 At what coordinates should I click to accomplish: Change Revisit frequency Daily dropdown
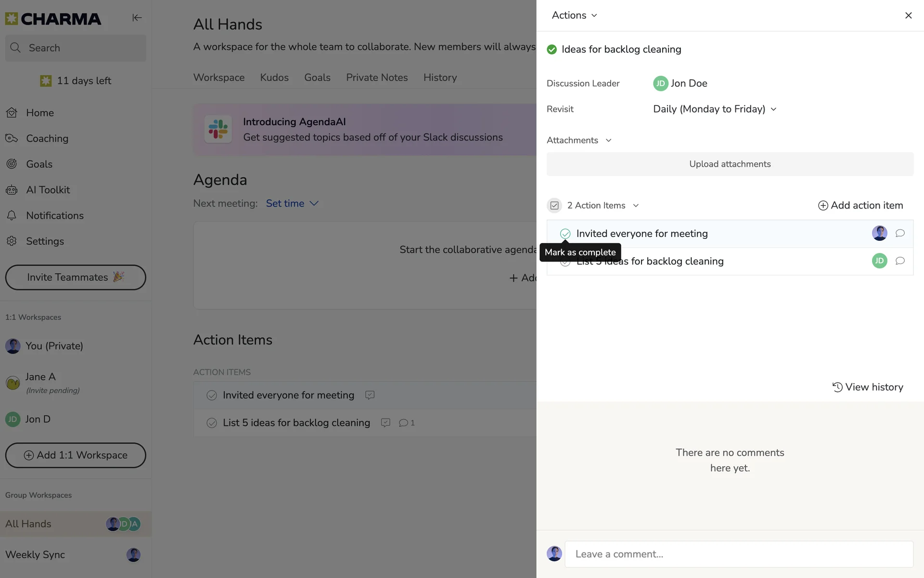(x=714, y=109)
